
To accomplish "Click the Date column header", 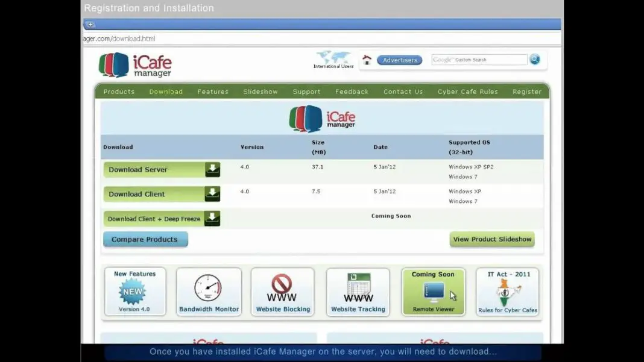I will (380, 147).
